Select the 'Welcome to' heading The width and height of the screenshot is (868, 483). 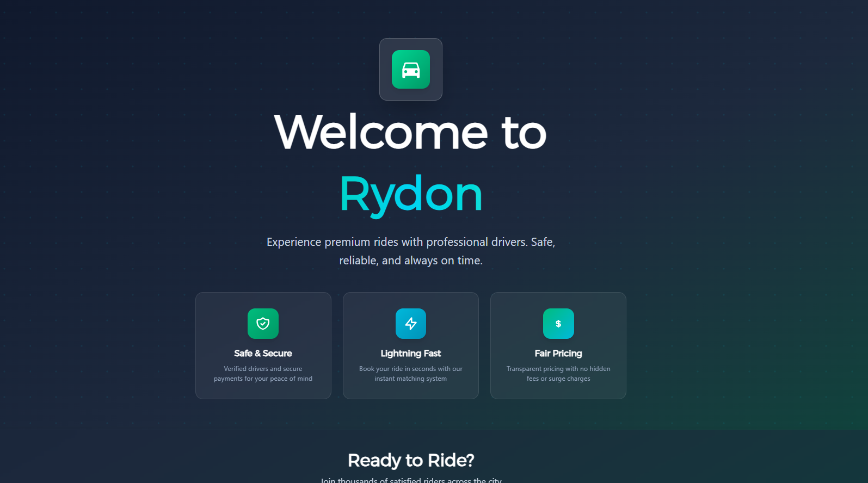pyautogui.click(x=410, y=133)
